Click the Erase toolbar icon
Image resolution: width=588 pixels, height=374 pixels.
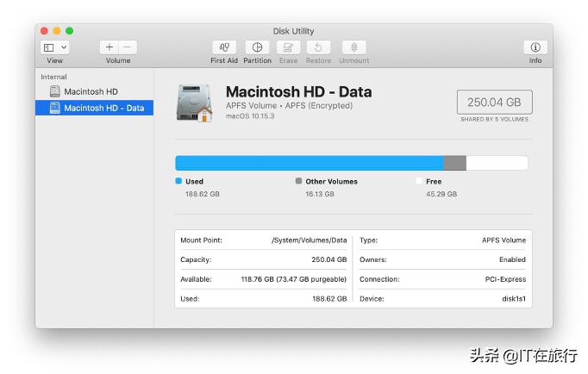pyautogui.click(x=288, y=47)
